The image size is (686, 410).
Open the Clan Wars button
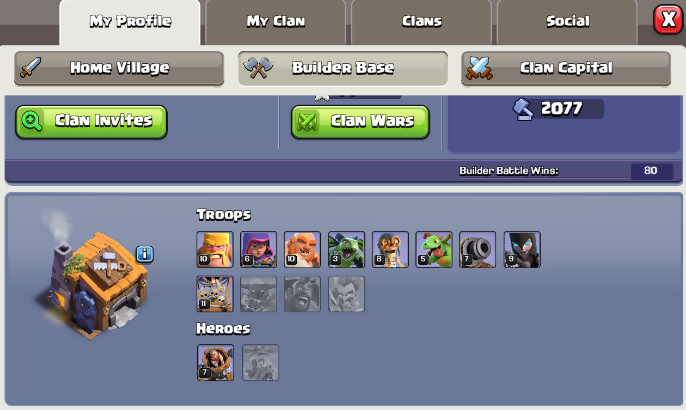pos(360,122)
